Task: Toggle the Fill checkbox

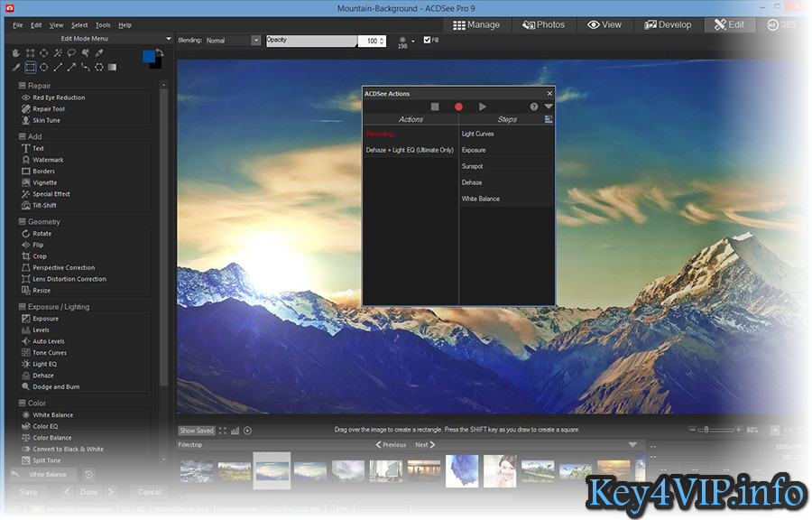Action: coord(427,40)
